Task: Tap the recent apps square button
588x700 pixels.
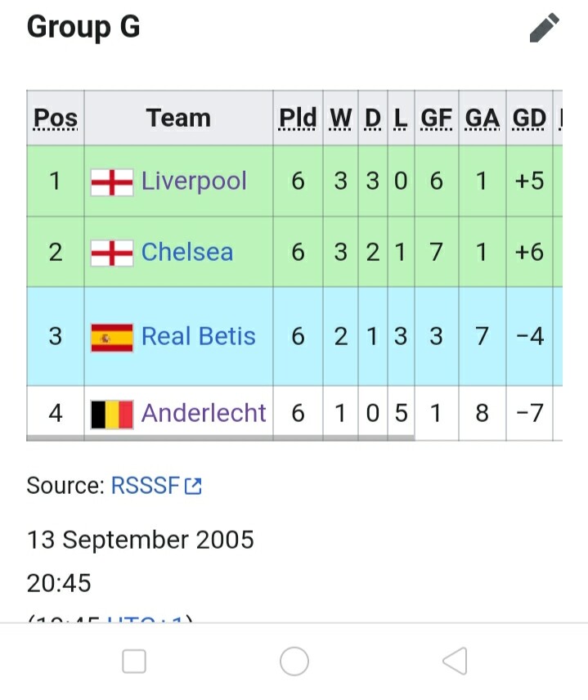Action: point(134,662)
